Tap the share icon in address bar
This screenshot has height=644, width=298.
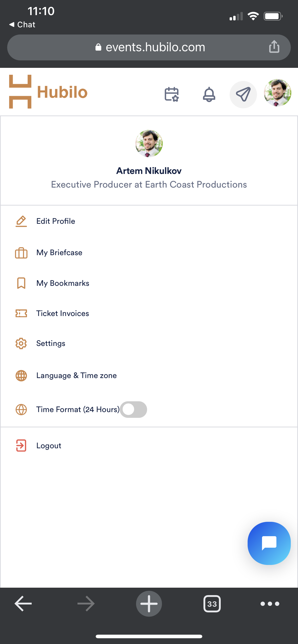pos(274,47)
